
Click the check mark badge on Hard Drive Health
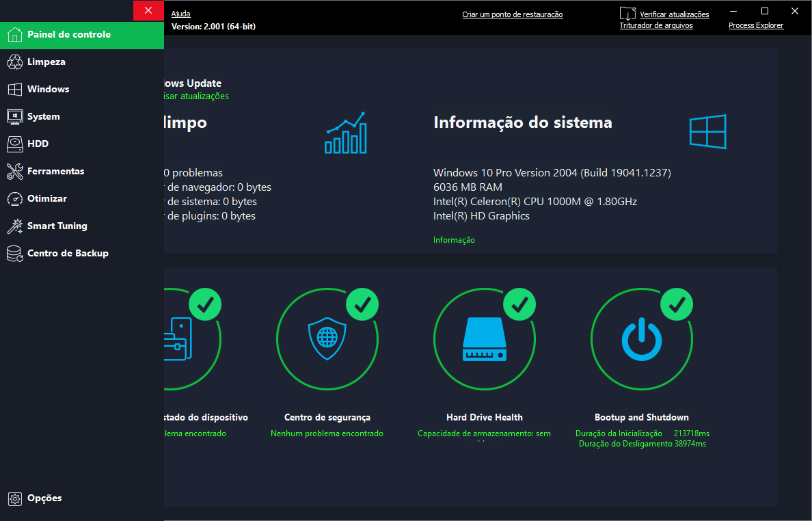click(519, 304)
